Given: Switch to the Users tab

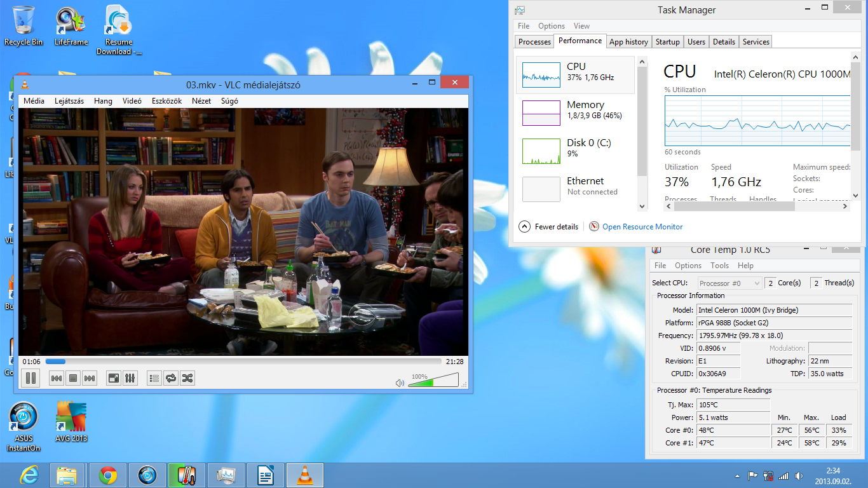Looking at the screenshot, I should [696, 42].
